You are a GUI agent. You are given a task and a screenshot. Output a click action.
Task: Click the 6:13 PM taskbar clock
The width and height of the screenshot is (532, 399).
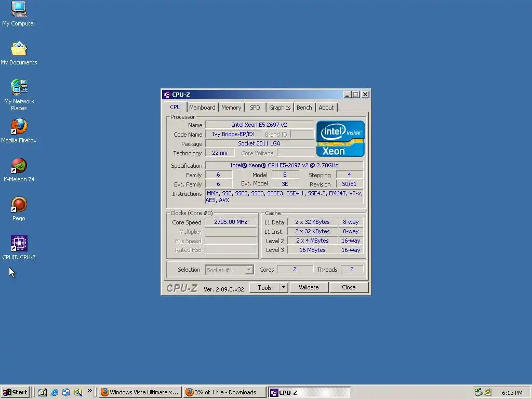[512, 393]
